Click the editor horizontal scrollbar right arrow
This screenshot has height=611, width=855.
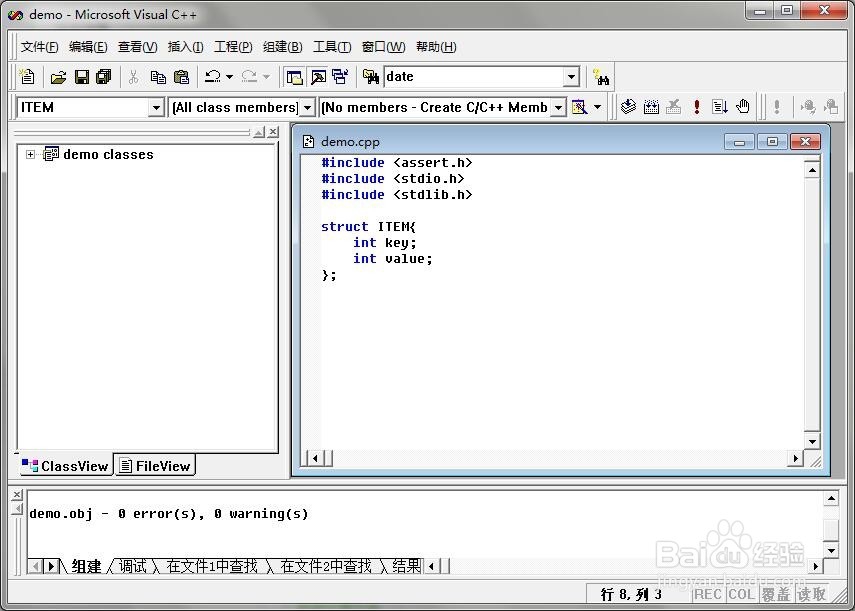click(x=795, y=458)
